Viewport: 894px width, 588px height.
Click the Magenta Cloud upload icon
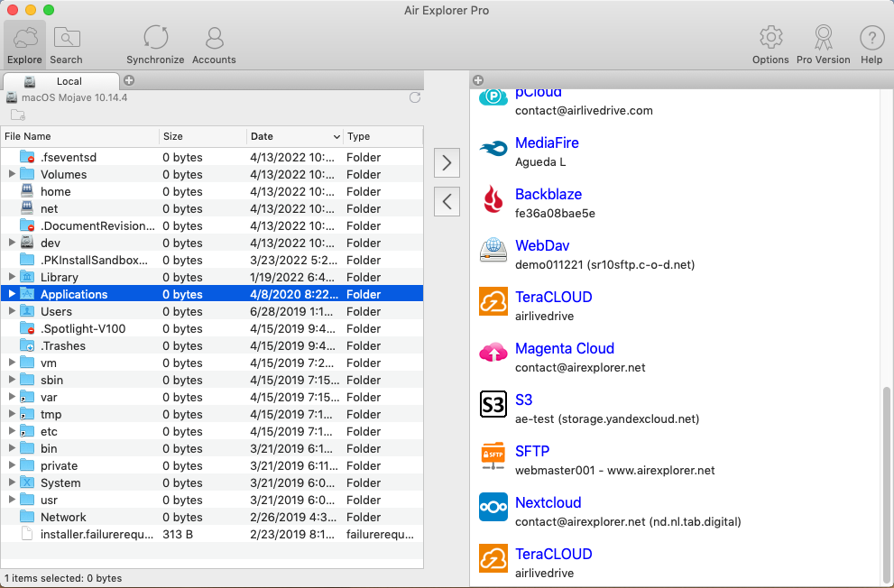pos(493,353)
